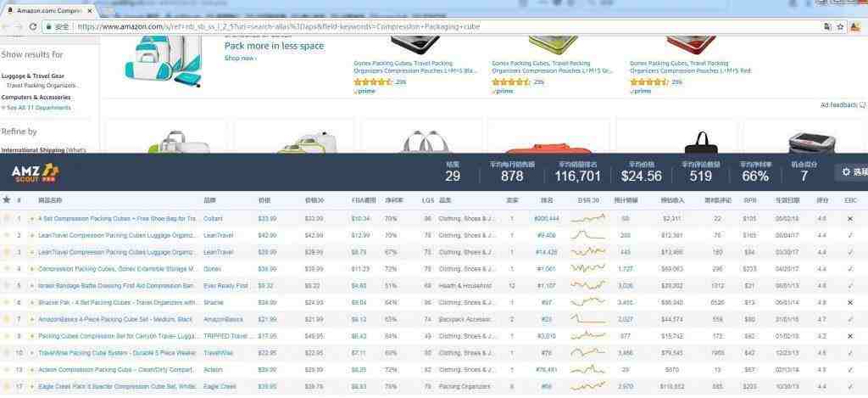Screen dimensions: 868x398
Task: Open teal packing cubes banner image
Action: point(164,62)
